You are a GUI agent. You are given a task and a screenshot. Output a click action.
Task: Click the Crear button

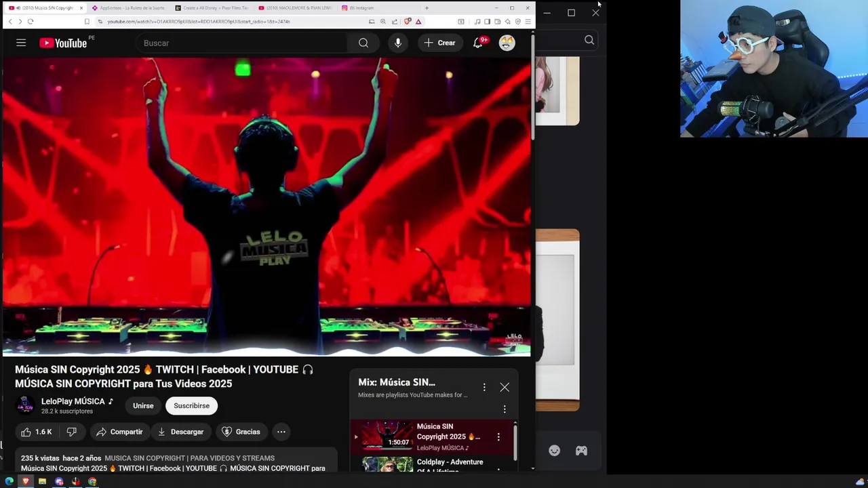439,43
